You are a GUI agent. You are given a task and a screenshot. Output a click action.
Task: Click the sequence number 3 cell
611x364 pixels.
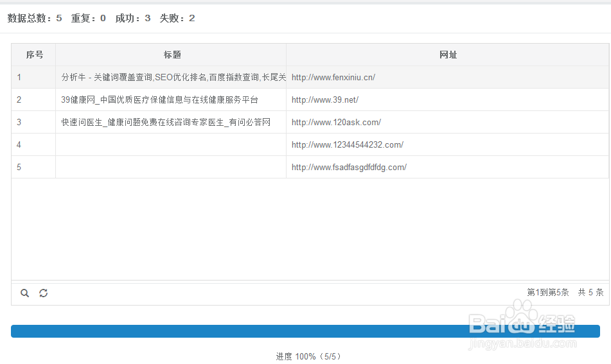(x=34, y=123)
